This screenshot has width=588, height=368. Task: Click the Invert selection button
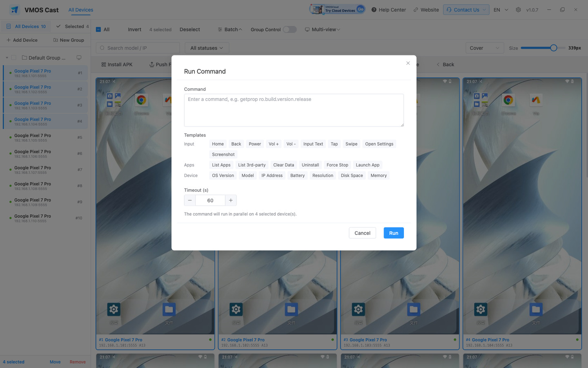[134, 29]
